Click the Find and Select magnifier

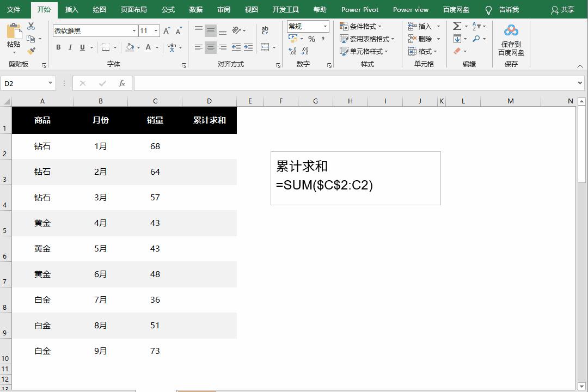(476, 39)
